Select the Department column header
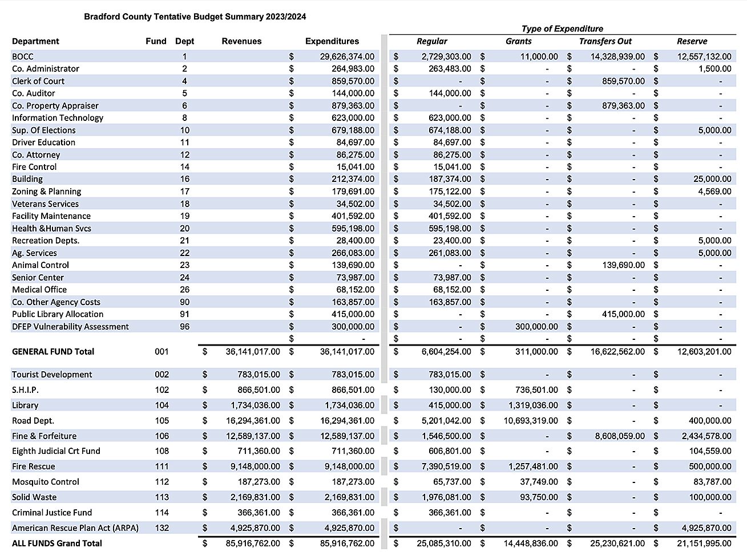Image resolution: width=747 pixels, height=560 pixels. pos(35,41)
